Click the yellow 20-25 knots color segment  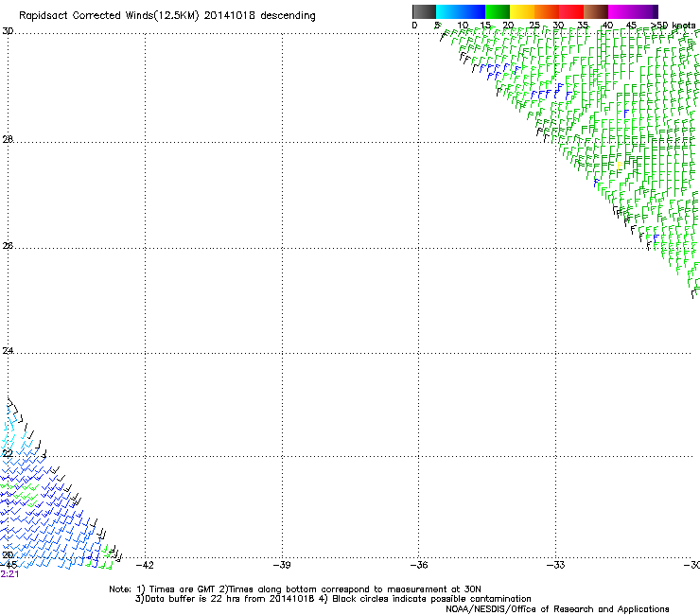tap(522, 11)
